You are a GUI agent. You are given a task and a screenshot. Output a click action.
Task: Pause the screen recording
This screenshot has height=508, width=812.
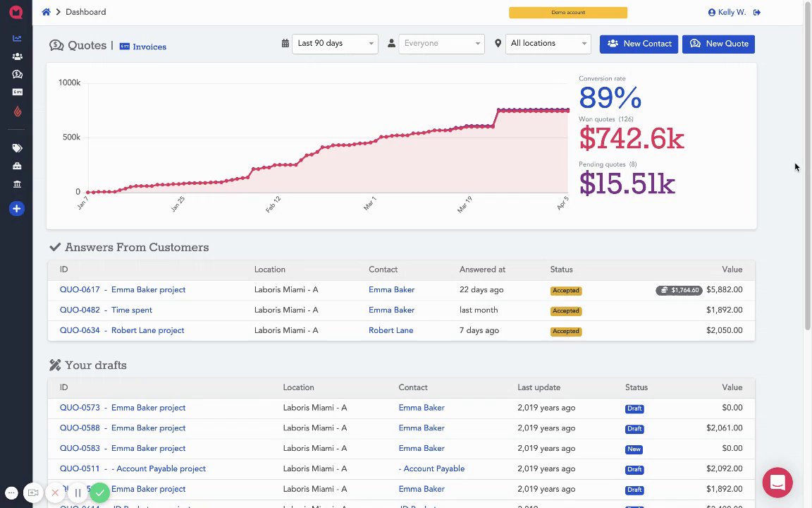pyautogui.click(x=78, y=492)
